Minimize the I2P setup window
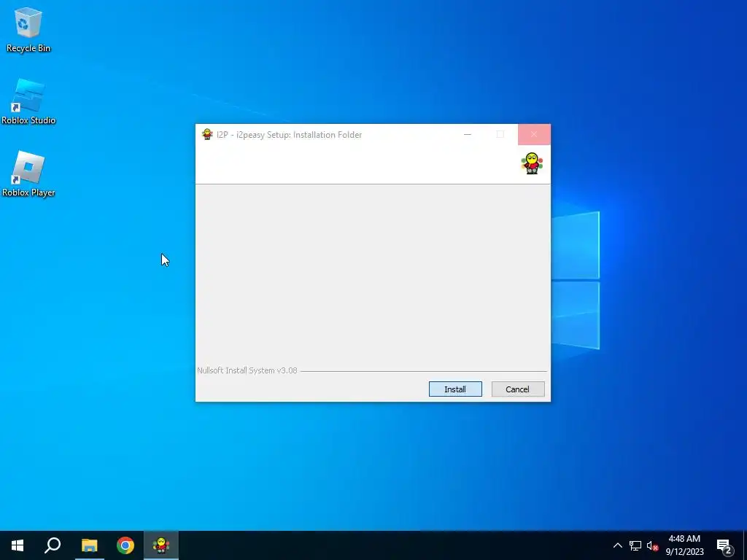The height and width of the screenshot is (560, 747). pyautogui.click(x=468, y=135)
